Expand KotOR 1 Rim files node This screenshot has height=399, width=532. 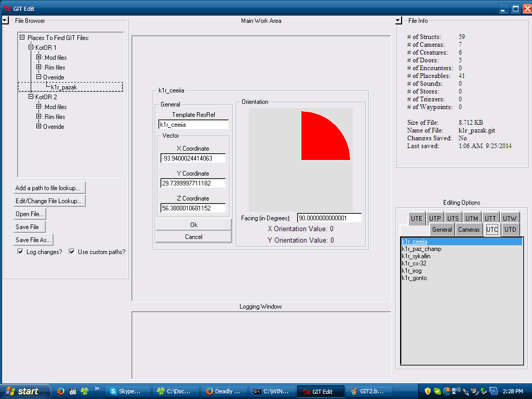coord(38,67)
